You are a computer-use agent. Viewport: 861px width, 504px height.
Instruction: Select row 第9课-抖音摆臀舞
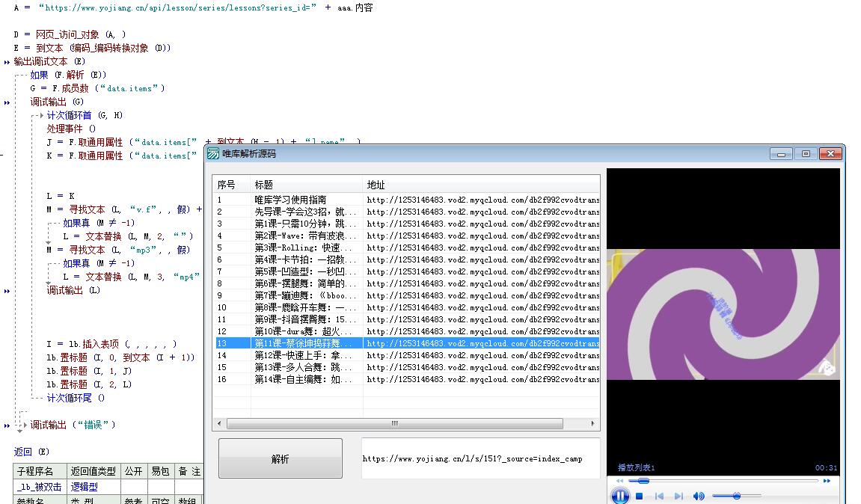[406, 319]
